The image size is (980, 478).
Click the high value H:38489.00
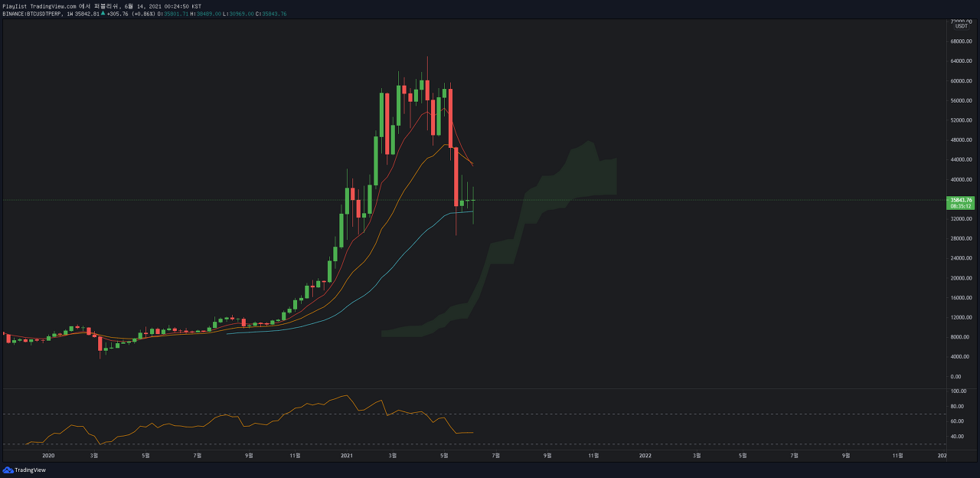[205, 14]
